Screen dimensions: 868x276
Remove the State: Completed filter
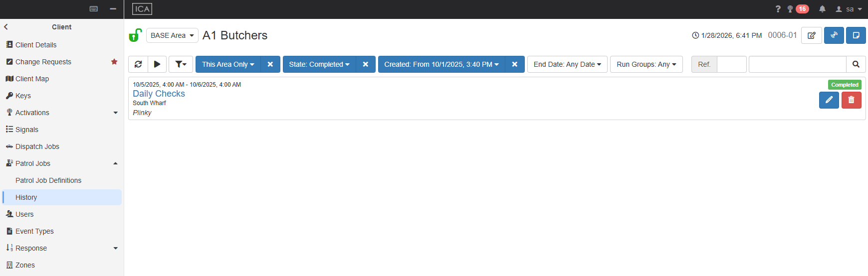tap(366, 64)
